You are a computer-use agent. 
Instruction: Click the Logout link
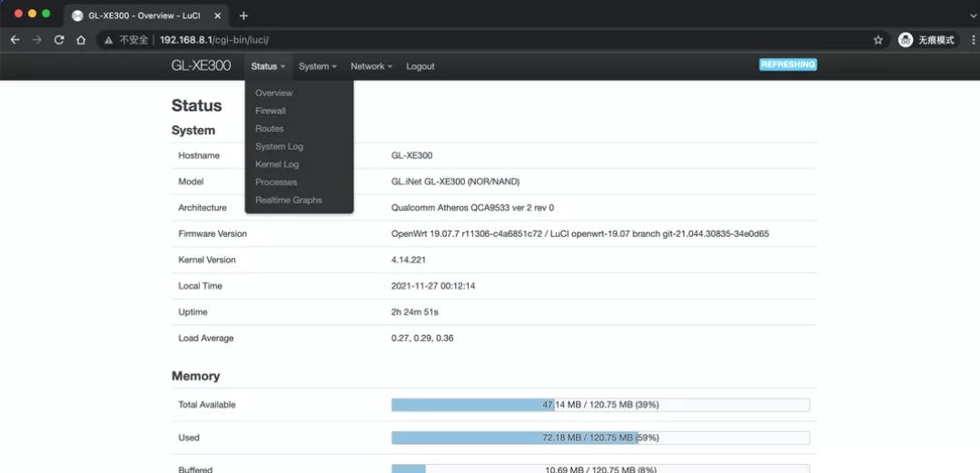click(x=420, y=66)
